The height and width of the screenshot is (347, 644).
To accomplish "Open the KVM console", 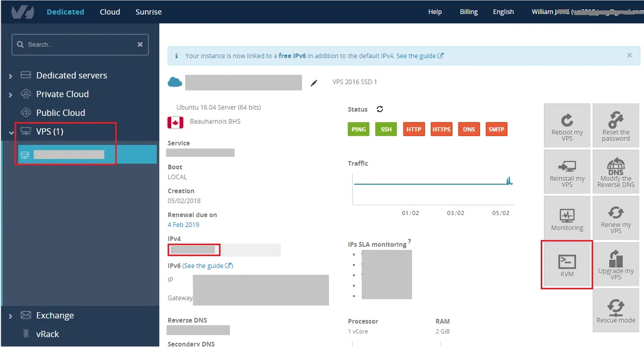I will [x=567, y=264].
